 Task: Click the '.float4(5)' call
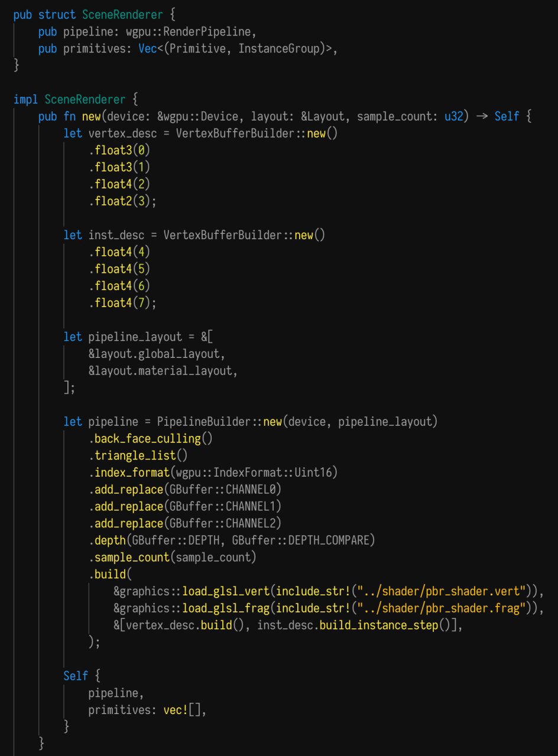[x=119, y=269]
